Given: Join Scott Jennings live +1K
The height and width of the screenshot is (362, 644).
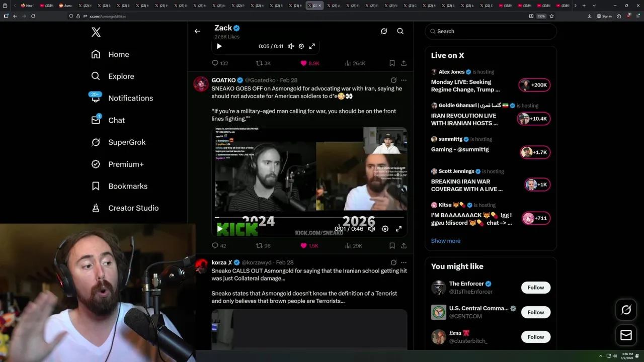Looking at the screenshot, I should pyautogui.click(x=537, y=185).
